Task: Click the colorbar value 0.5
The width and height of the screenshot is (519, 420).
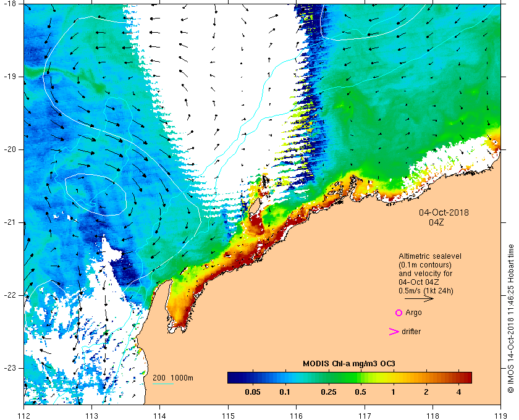Action: pos(360,392)
